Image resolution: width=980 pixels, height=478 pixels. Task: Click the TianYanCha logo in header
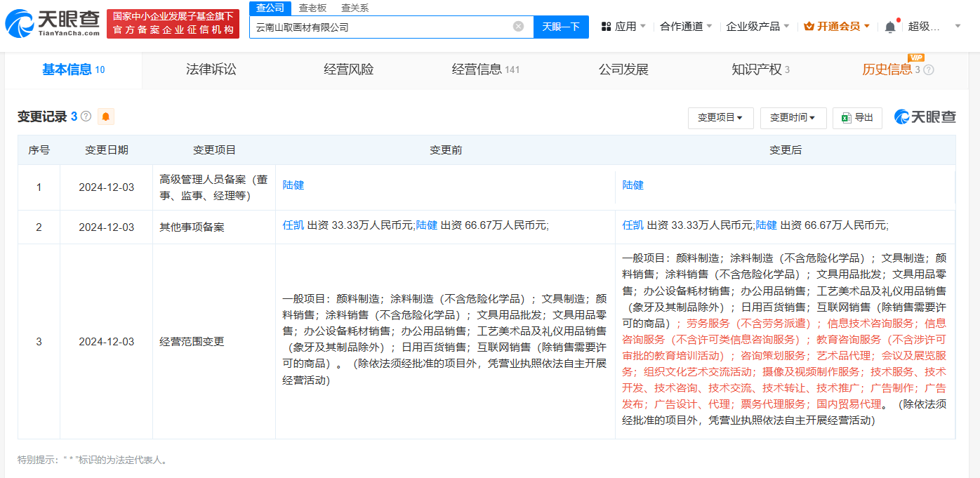[x=53, y=25]
